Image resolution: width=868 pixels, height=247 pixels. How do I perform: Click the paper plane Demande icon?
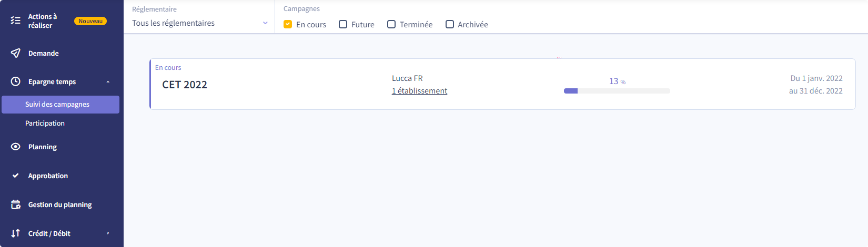pos(16,53)
